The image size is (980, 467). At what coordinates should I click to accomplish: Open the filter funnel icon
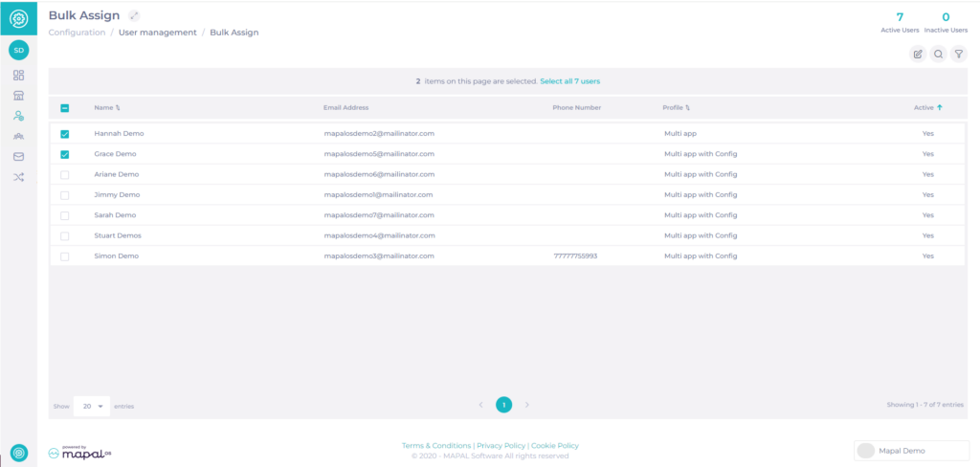click(959, 55)
